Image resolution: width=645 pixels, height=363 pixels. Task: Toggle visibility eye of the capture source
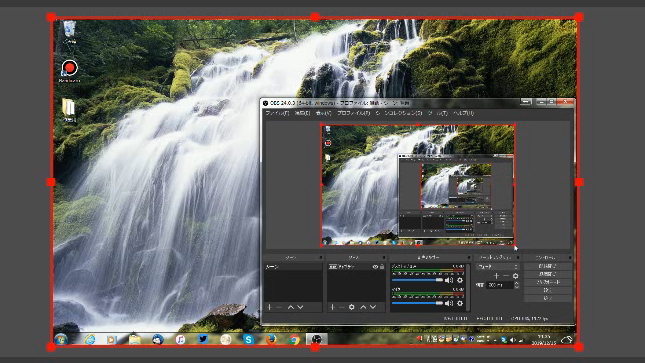[x=375, y=267]
